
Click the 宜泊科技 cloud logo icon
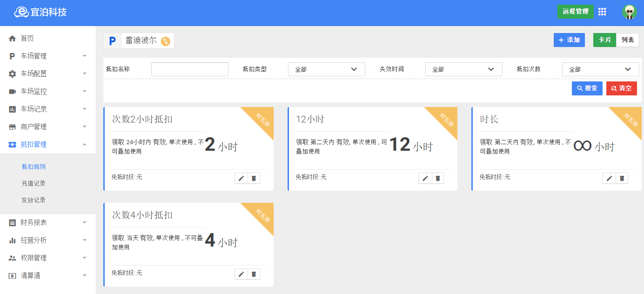coord(21,12)
